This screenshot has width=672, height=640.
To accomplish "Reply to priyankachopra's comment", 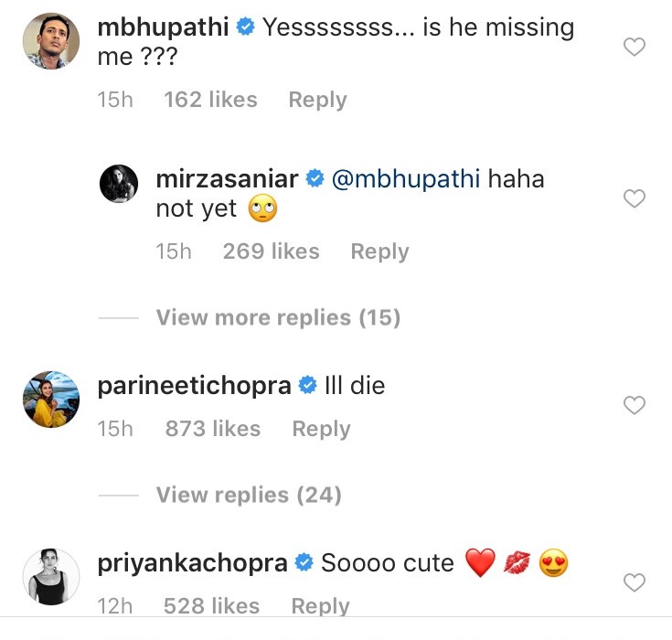I will pyautogui.click(x=320, y=605).
